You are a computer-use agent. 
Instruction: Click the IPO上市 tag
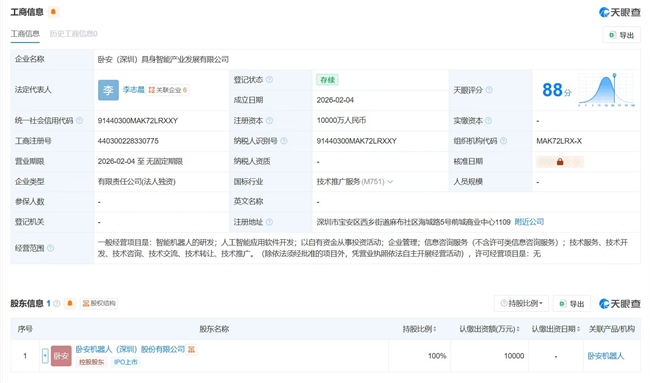pos(126,362)
